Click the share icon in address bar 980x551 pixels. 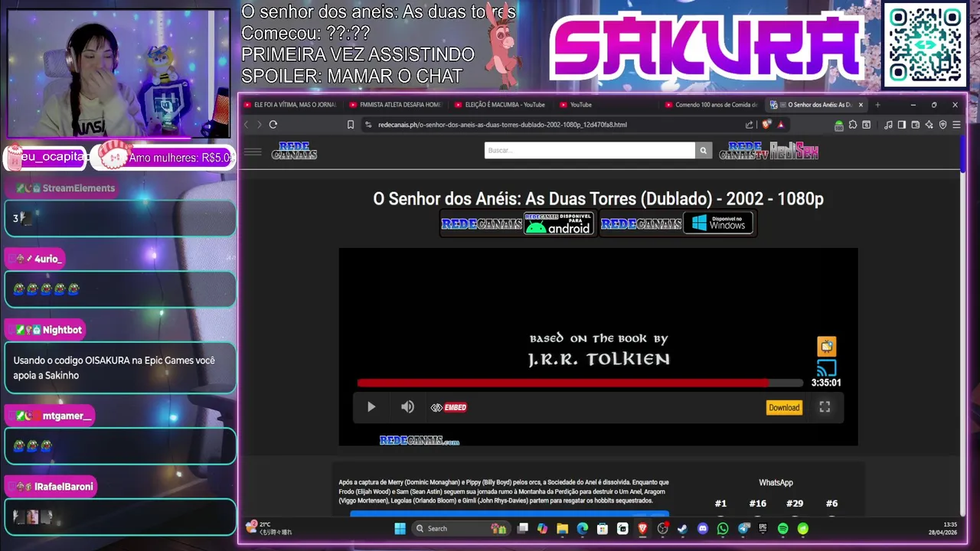pos(749,125)
